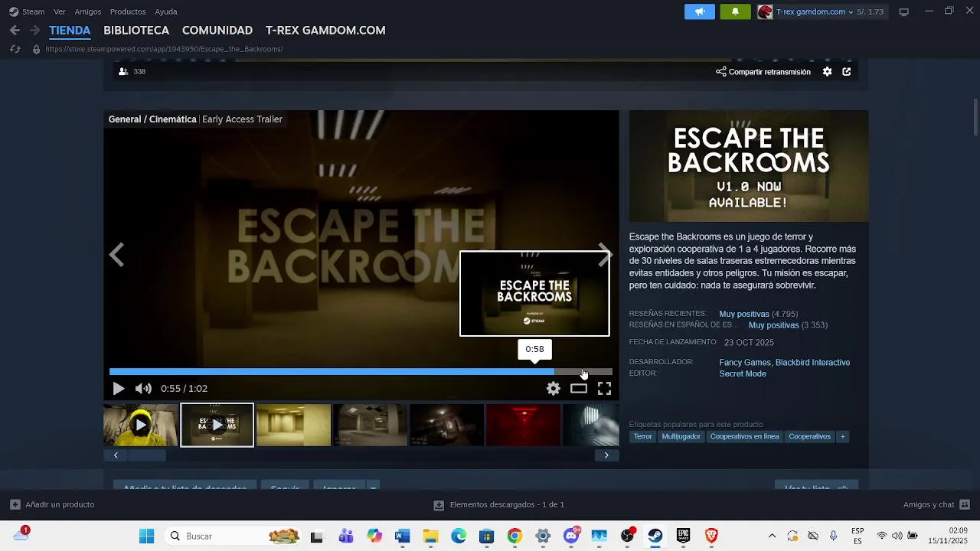Open the Ver menu

[x=60, y=11]
